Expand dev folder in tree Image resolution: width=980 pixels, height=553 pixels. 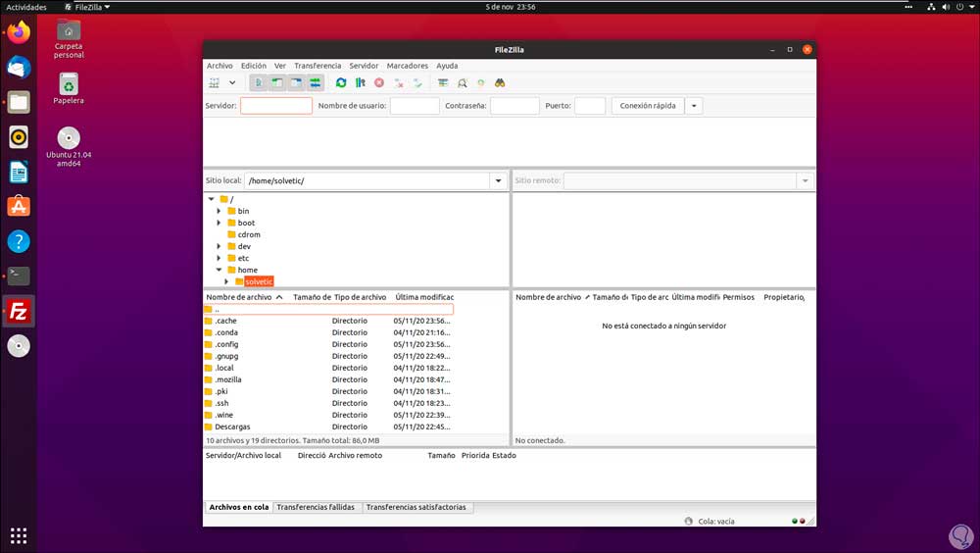tap(219, 246)
